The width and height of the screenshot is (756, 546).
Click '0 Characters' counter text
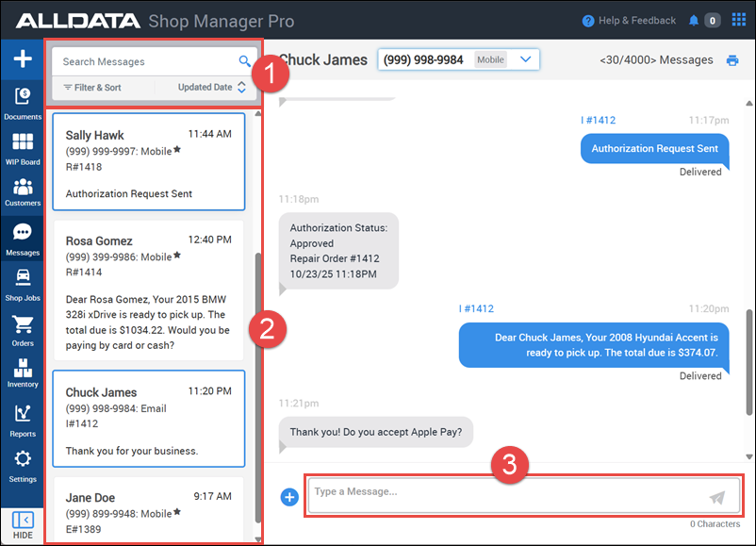point(715,523)
